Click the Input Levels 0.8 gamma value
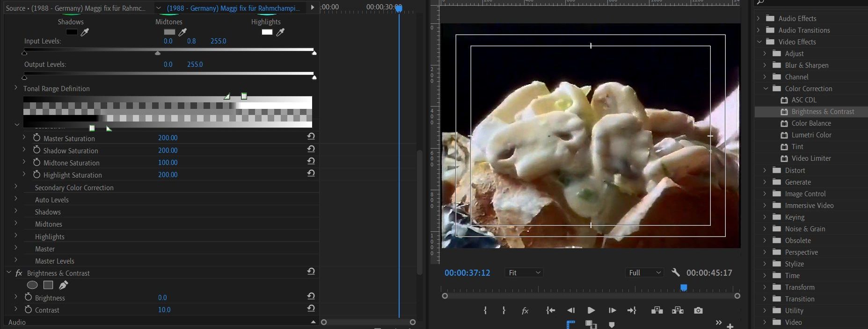 click(191, 41)
